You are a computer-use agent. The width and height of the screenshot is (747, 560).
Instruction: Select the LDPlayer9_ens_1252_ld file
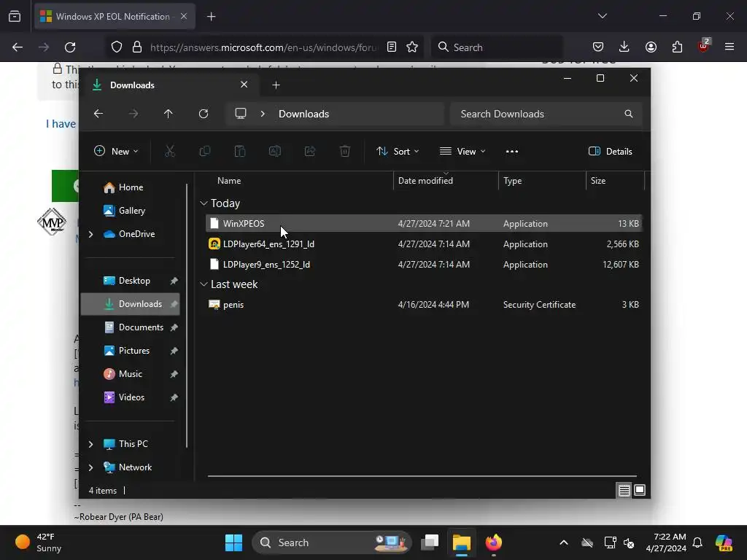point(424,264)
